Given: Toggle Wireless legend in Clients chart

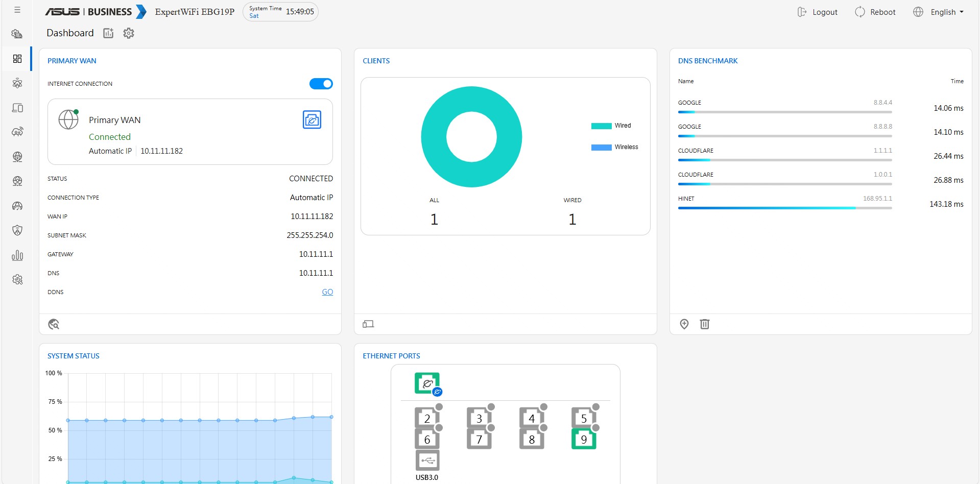Looking at the screenshot, I should 614,147.
